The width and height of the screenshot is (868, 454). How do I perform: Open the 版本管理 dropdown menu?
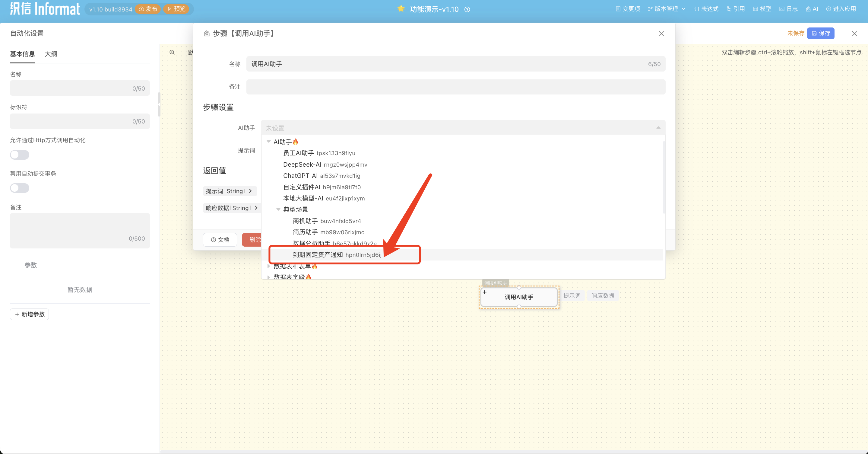(666, 9)
